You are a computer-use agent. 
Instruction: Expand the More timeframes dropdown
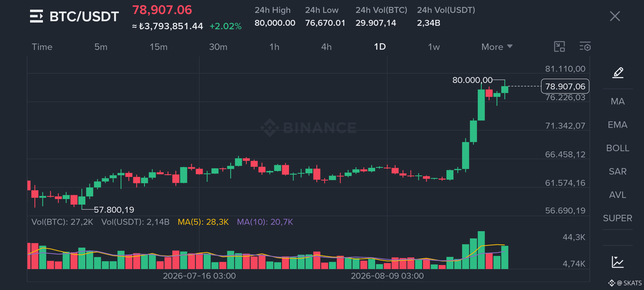(x=497, y=47)
